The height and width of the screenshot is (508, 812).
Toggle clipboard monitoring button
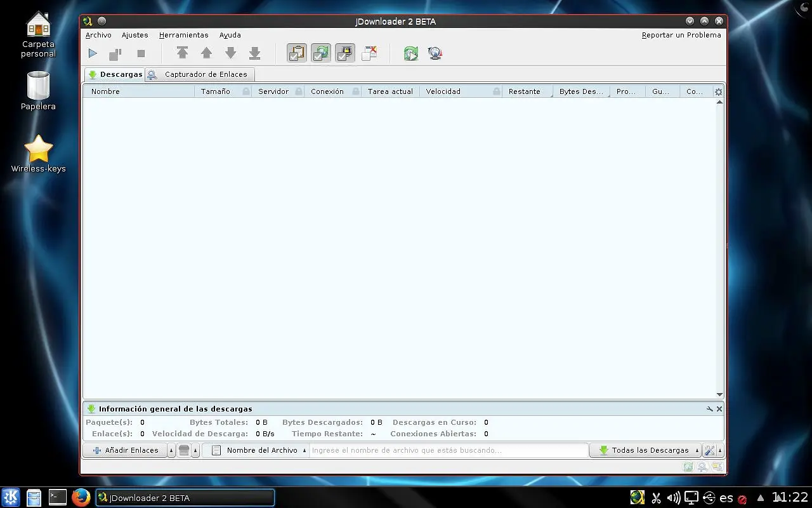(297, 53)
